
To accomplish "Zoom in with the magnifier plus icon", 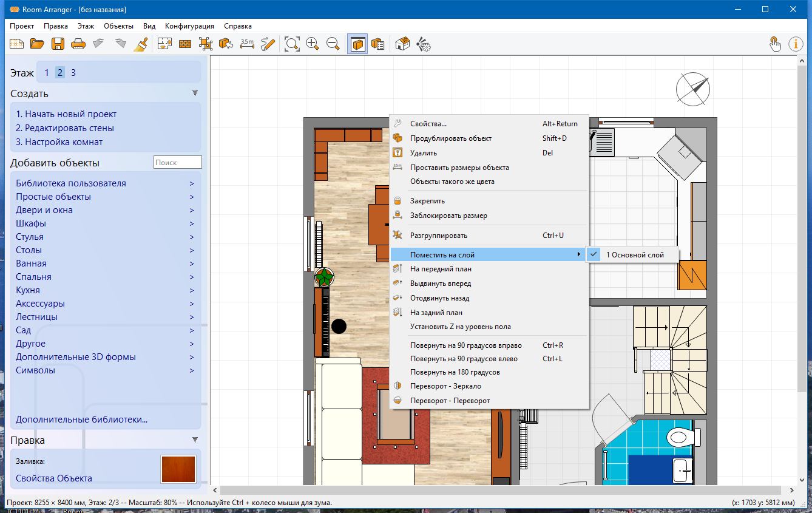I will (x=313, y=44).
